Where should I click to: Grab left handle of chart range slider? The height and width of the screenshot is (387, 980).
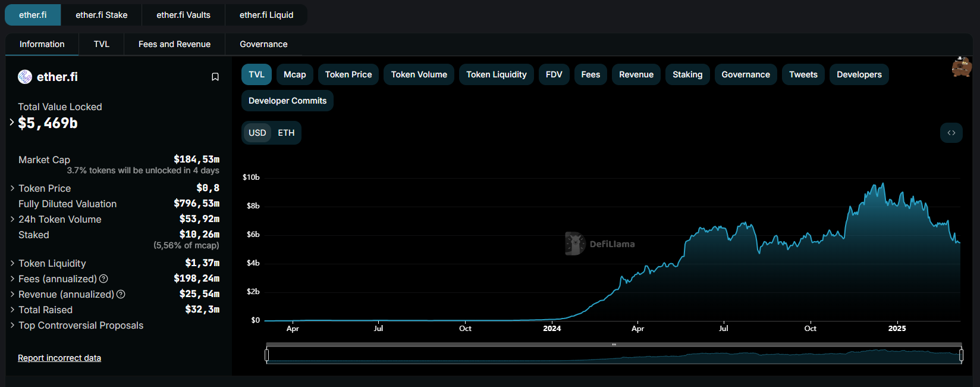(x=266, y=355)
